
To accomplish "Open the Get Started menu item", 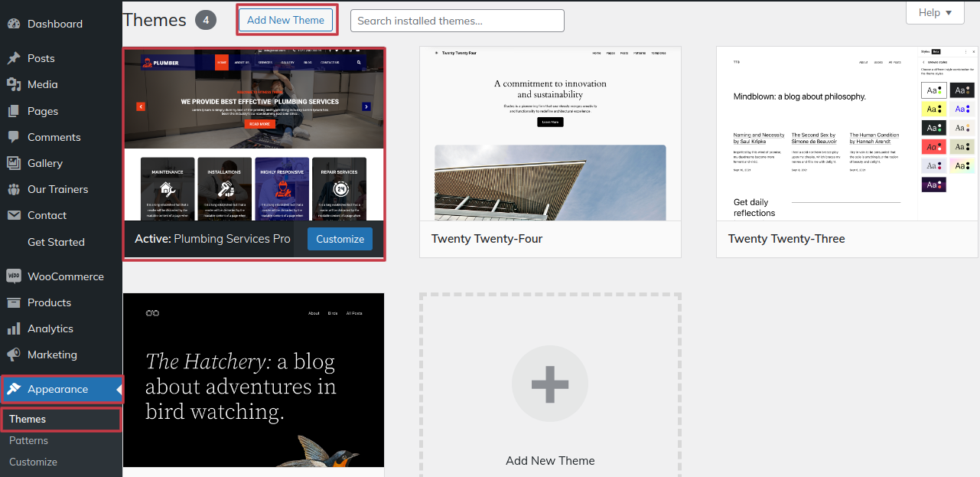I will point(56,242).
